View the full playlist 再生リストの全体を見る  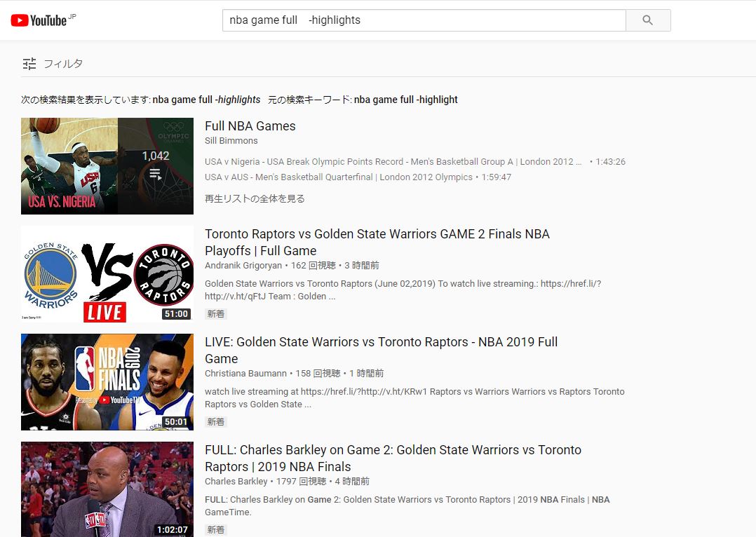[255, 198]
